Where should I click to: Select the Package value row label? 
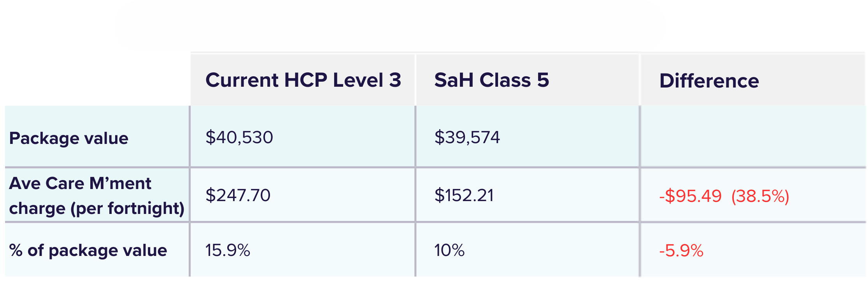tap(69, 138)
